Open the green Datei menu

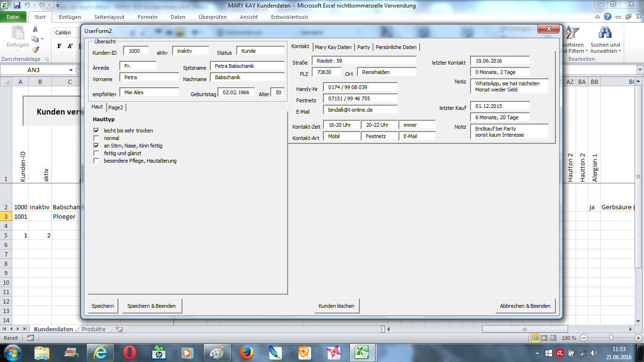click(13, 17)
